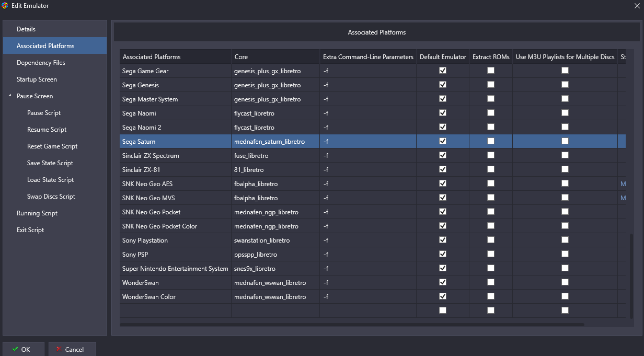Tick Default Emulator in the empty new row
Image resolution: width=644 pixels, height=356 pixels.
click(x=443, y=311)
